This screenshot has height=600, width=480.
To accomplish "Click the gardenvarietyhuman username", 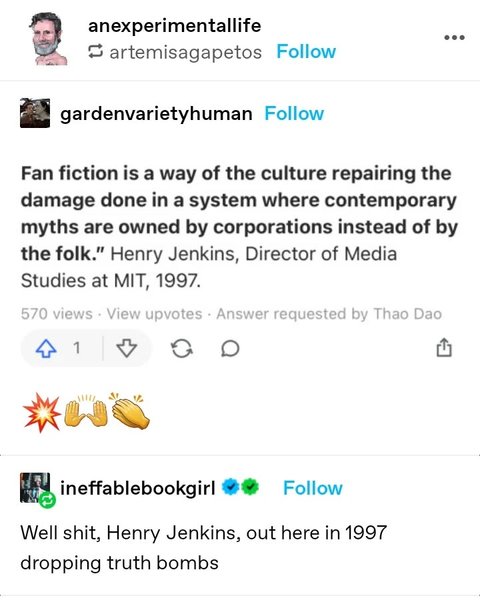I will [x=156, y=114].
